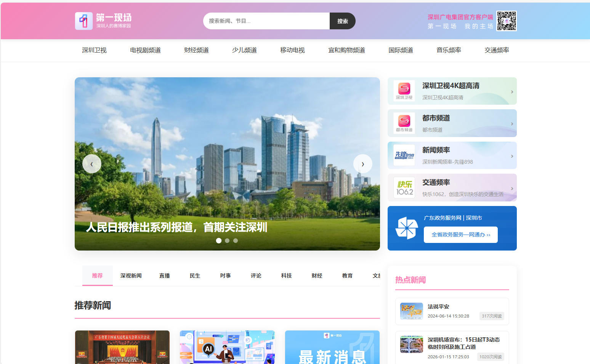Viewport: 590px width, 364px height.
Task: Open the 深圳卫视4K超高清 channel card icon
Action: click(404, 91)
